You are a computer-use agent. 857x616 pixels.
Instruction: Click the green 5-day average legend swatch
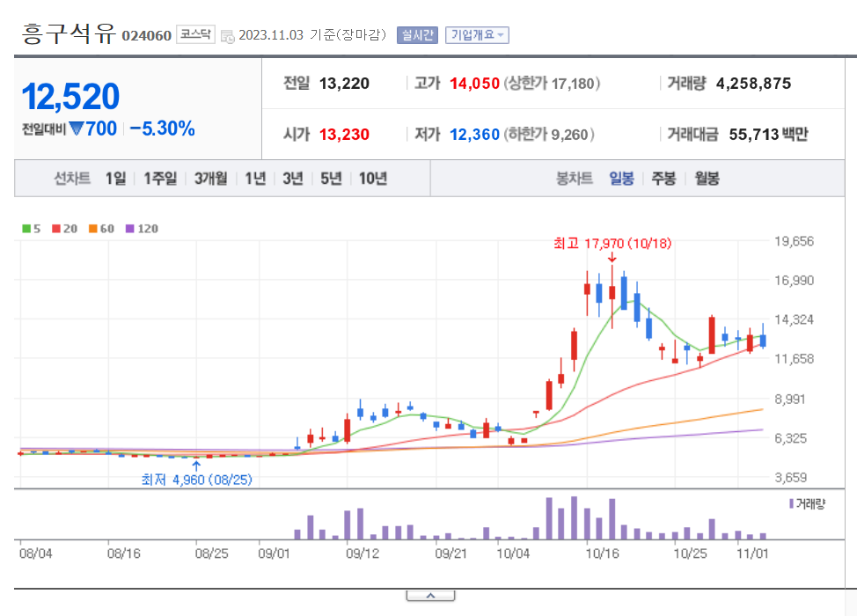(26, 229)
